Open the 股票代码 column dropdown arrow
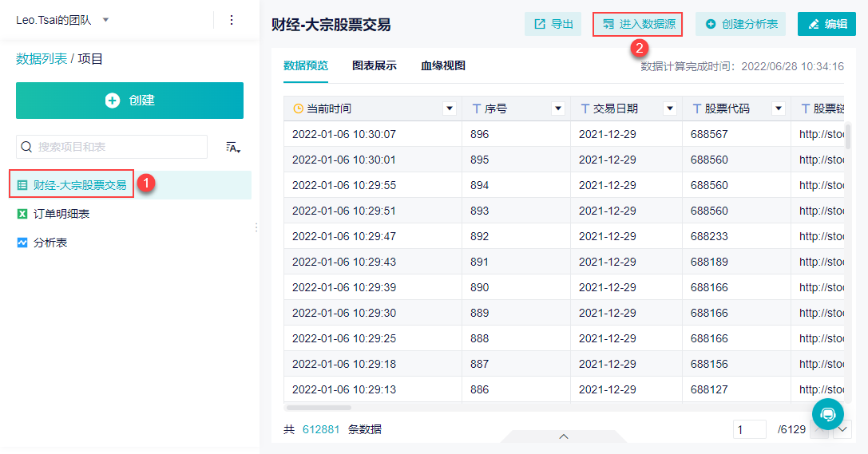868x454 pixels. tap(779, 109)
